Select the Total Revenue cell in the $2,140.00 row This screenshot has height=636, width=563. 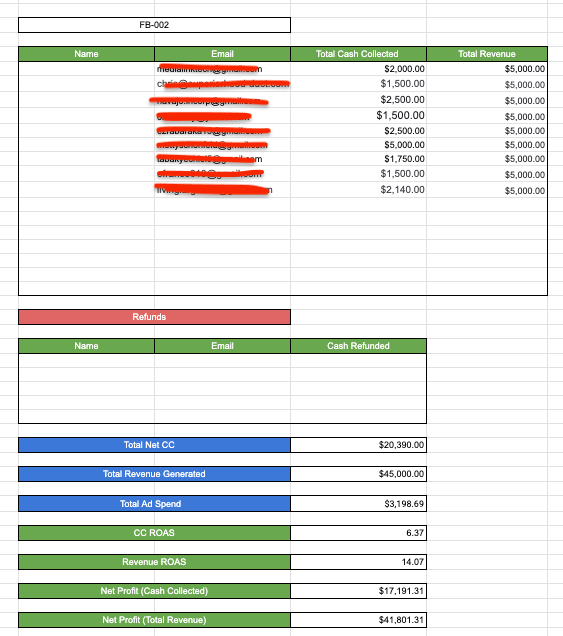(x=487, y=190)
